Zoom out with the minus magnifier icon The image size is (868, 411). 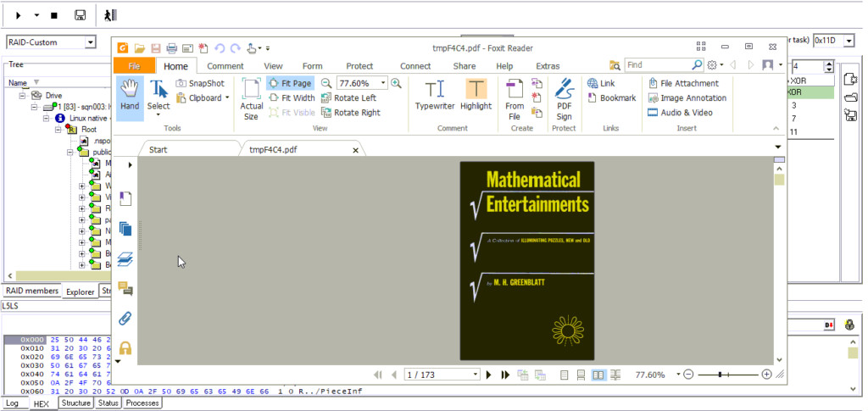pos(326,83)
